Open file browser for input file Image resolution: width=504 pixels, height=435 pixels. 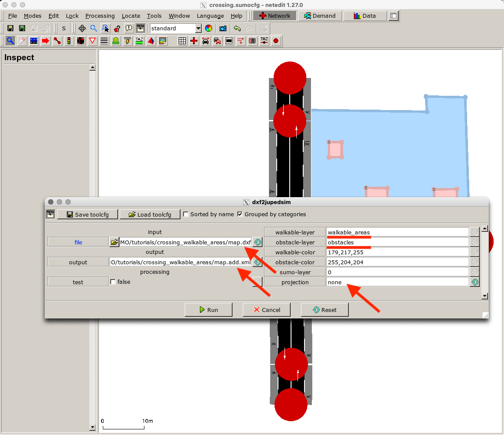114,242
